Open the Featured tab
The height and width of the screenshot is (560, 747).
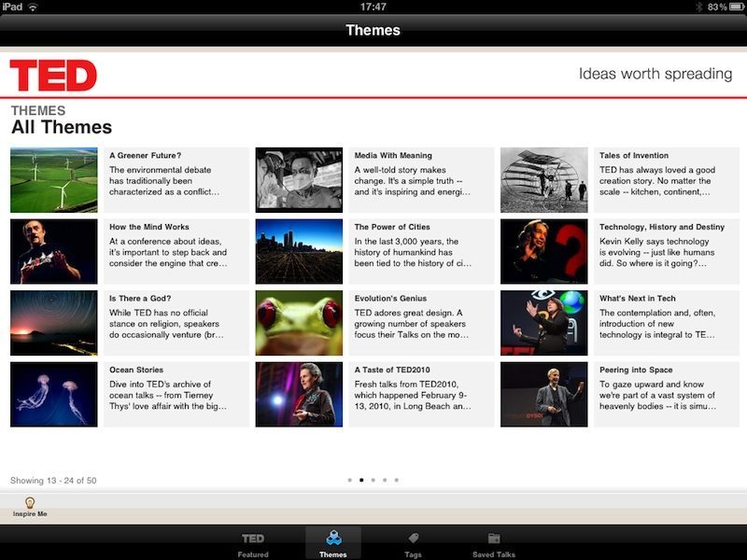(x=253, y=543)
